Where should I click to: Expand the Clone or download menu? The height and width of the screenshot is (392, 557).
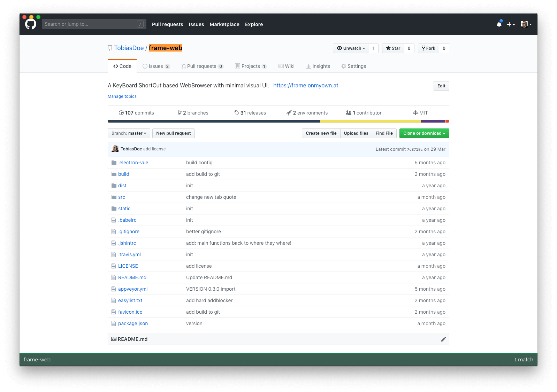point(424,133)
